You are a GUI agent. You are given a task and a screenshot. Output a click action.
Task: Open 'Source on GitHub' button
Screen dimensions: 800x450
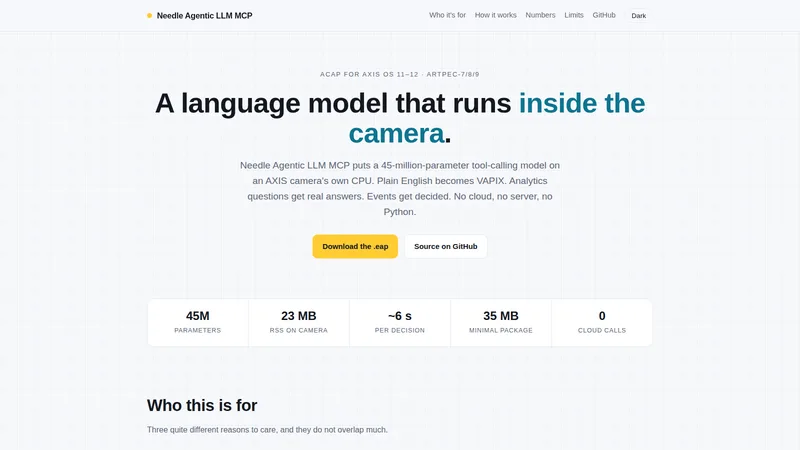(x=446, y=246)
